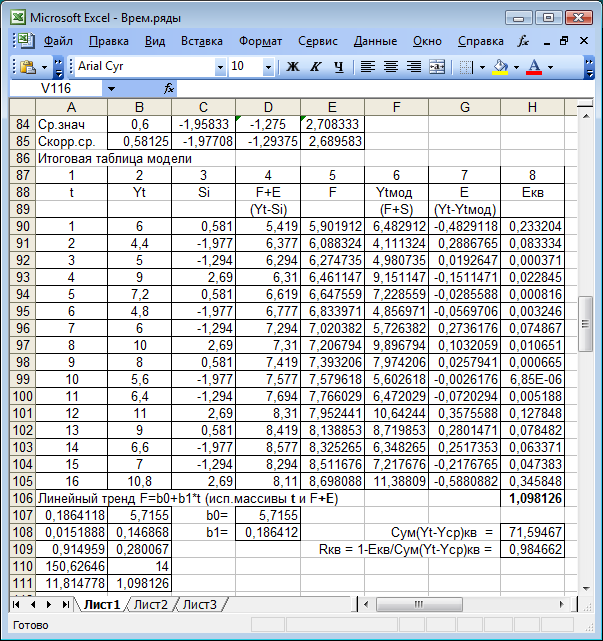Open the Сервис menu
The image size is (603, 641).
point(318,41)
